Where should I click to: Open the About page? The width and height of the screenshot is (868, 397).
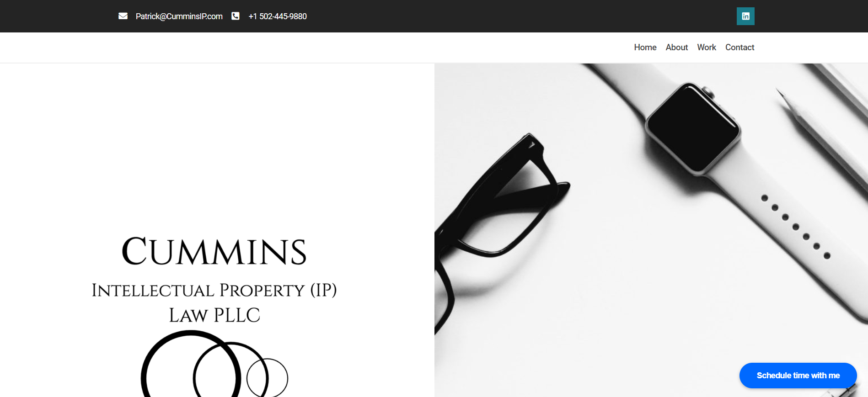(676, 48)
